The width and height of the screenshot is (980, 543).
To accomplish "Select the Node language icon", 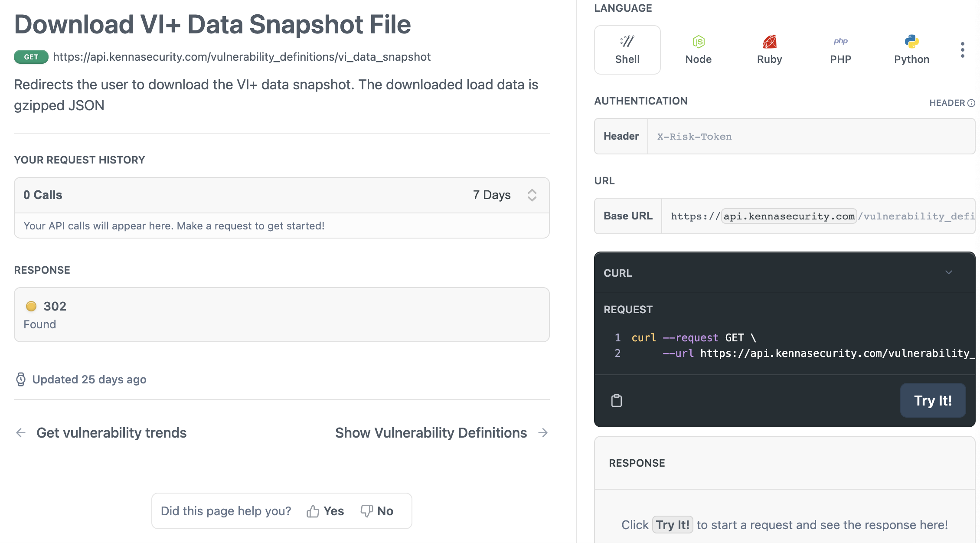I will 698,42.
